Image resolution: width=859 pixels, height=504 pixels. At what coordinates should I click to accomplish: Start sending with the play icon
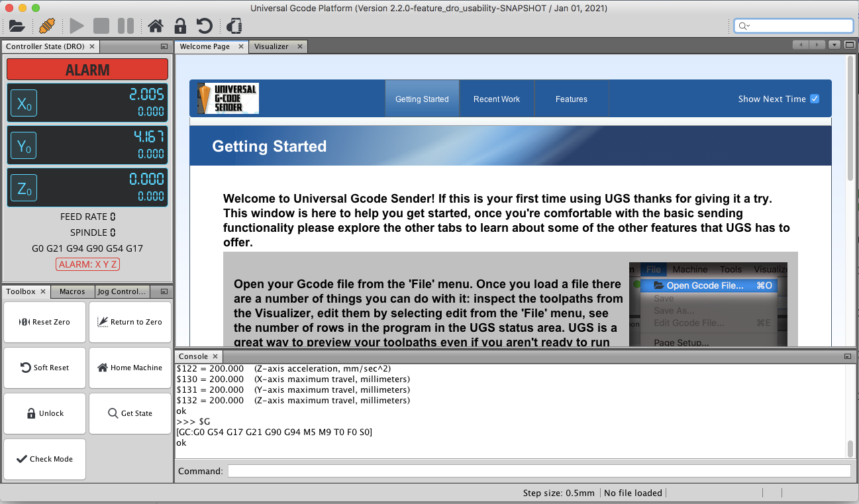77,26
